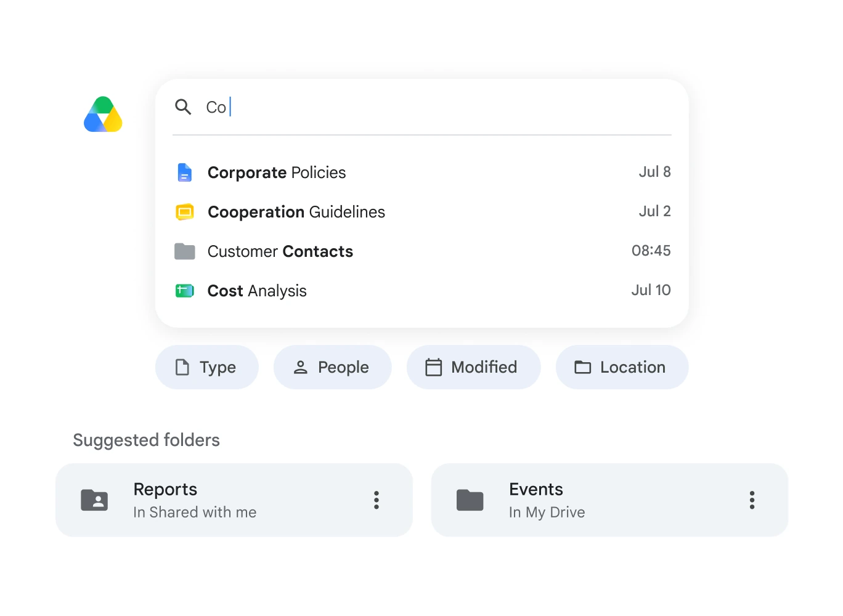Open the Location filter chip
This screenshot has height=616, width=843.
[622, 367]
